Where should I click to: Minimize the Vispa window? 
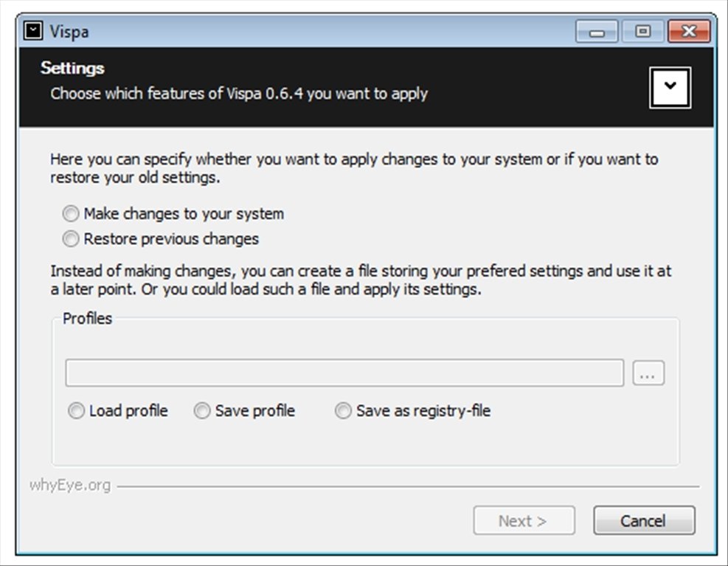pos(597,32)
